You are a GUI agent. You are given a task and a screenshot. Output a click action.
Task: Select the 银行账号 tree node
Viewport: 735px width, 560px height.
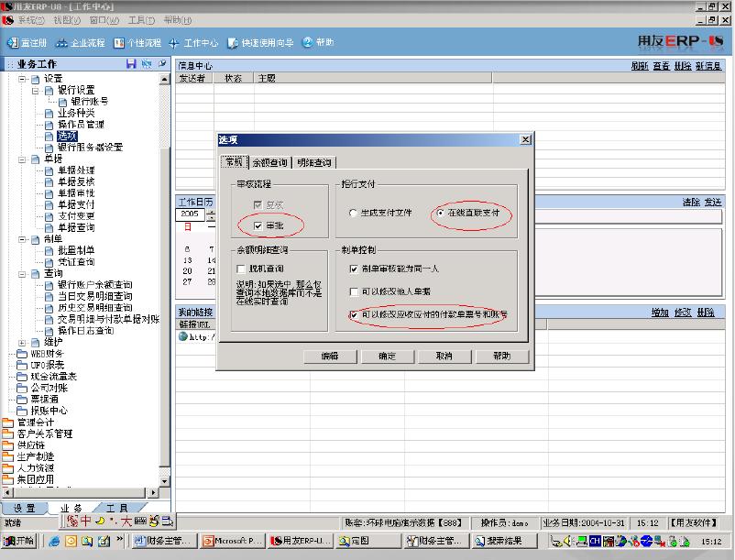[89, 101]
